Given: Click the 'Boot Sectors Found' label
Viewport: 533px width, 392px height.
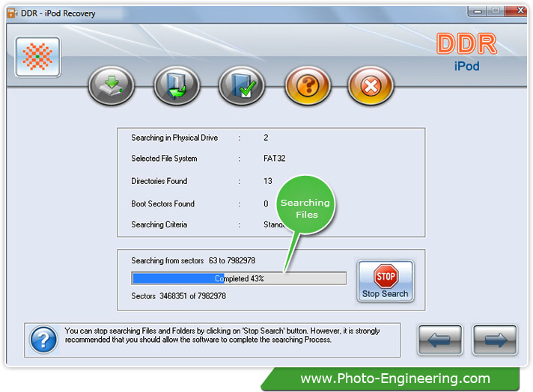Looking at the screenshot, I should (x=163, y=203).
